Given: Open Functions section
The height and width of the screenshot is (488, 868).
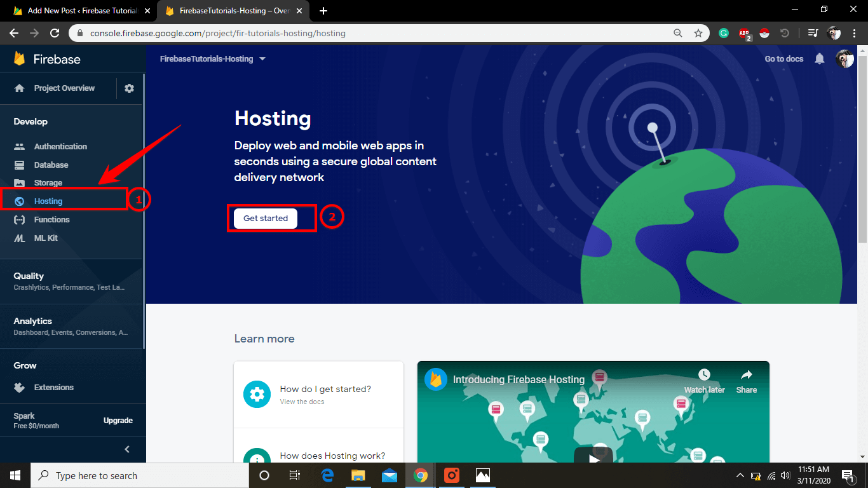Looking at the screenshot, I should (52, 220).
